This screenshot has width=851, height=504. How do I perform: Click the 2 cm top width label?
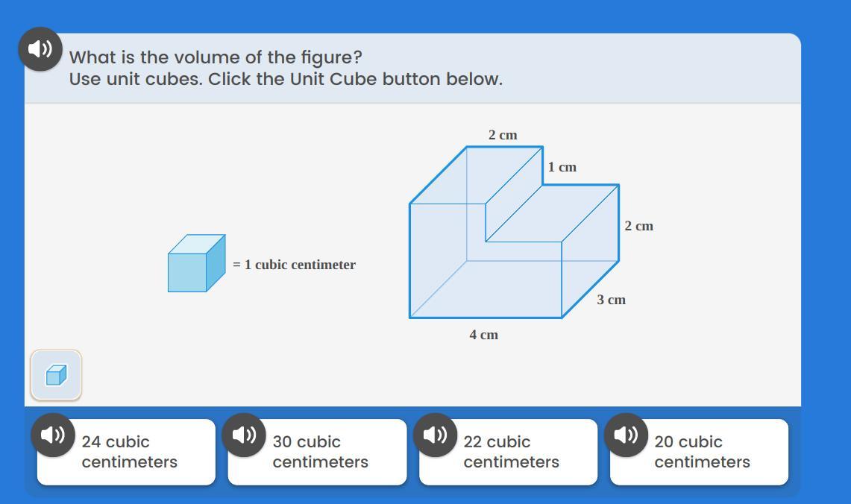point(503,134)
